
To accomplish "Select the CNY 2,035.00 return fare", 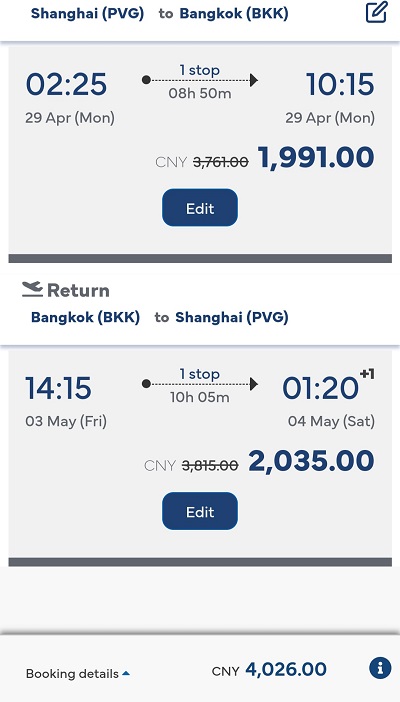I will (x=311, y=461).
